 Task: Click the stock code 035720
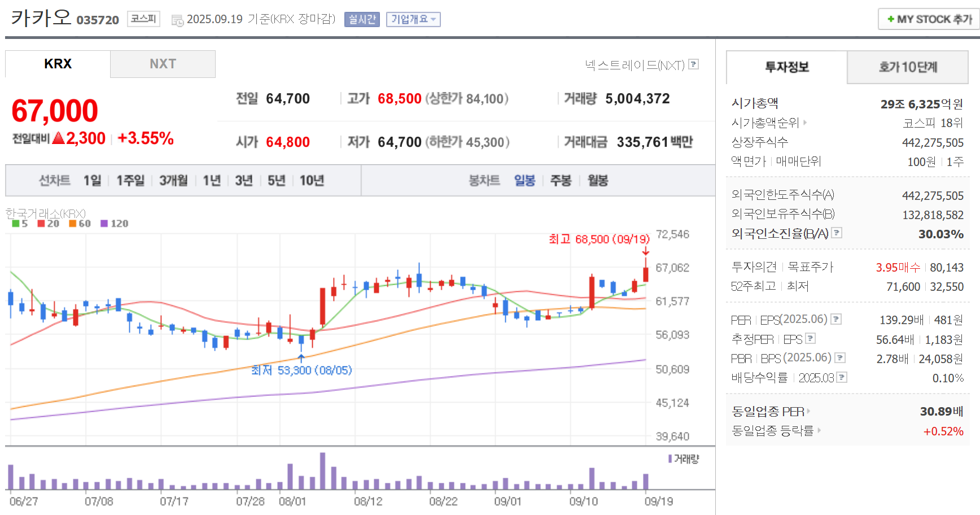[x=98, y=20]
